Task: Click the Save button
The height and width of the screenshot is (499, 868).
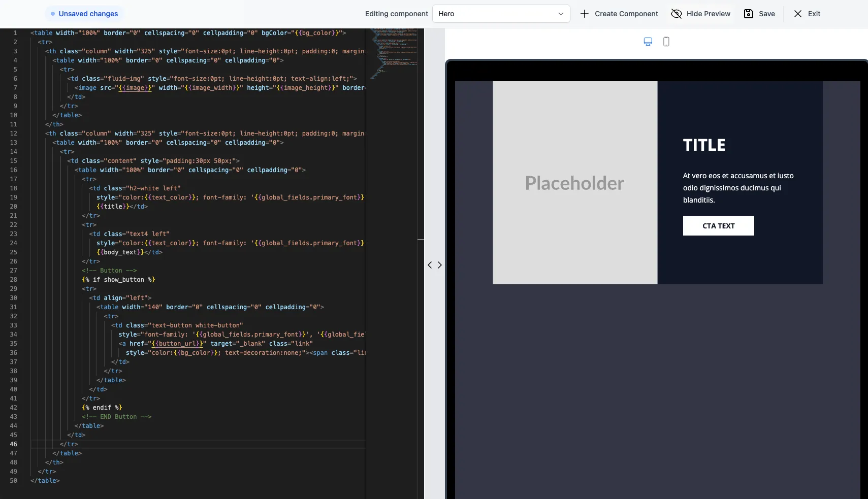Action: point(766,14)
